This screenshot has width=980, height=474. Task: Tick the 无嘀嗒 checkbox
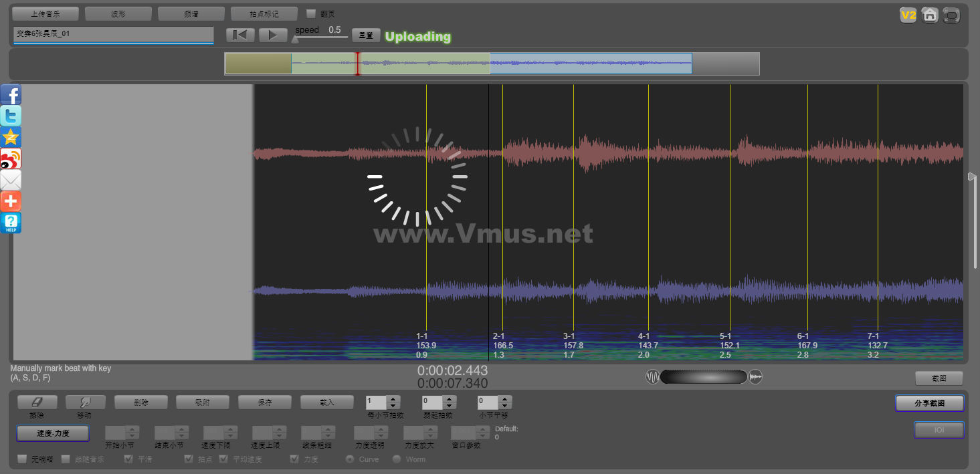(22, 459)
